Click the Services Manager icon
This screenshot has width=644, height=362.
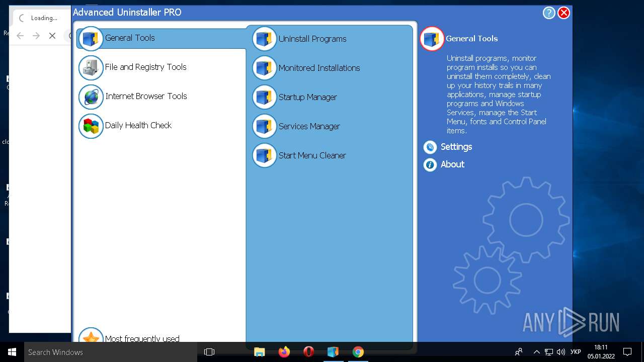(264, 126)
